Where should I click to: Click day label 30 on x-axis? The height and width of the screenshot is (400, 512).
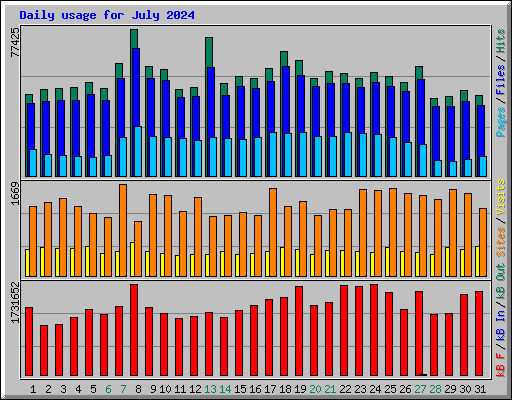(465, 389)
